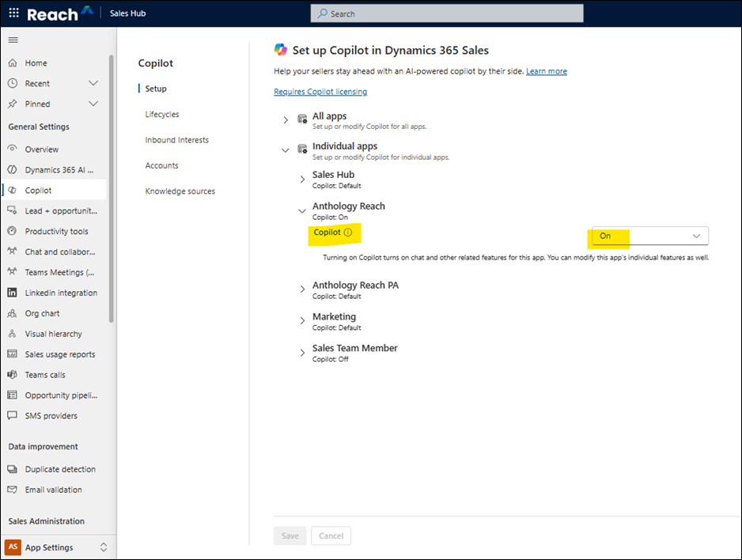The height and width of the screenshot is (560, 742).
Task: Expand the All apps section
Action: [x=286, y=120]
